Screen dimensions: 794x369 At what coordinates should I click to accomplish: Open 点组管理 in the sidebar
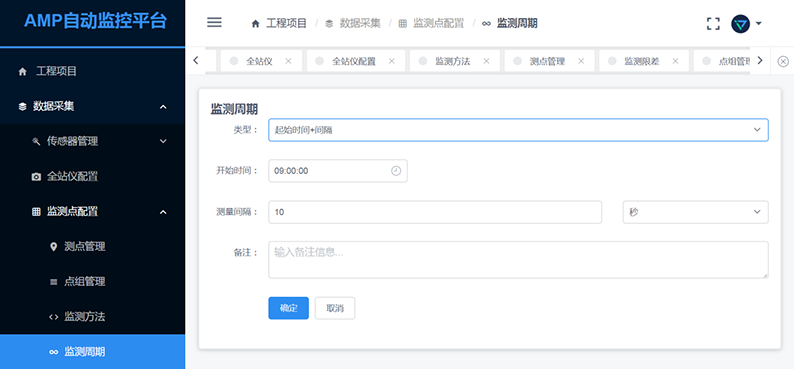coord(92,281)
